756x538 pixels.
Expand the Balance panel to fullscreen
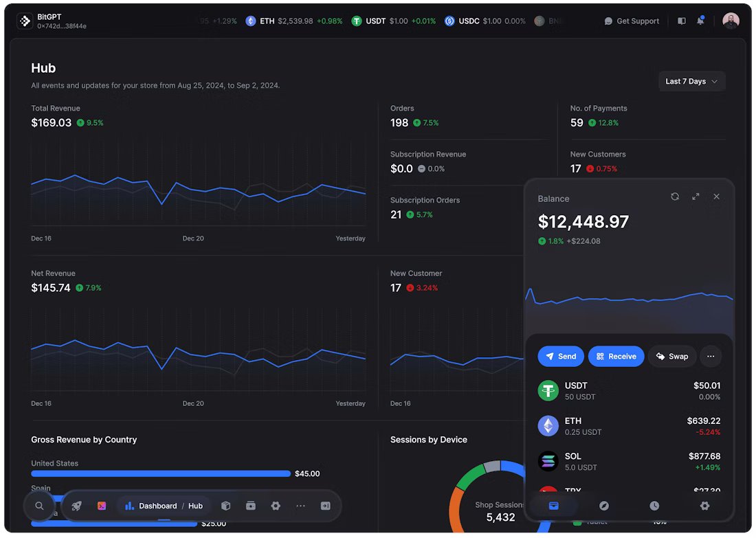pyautogui.click(x=696, y=197)
